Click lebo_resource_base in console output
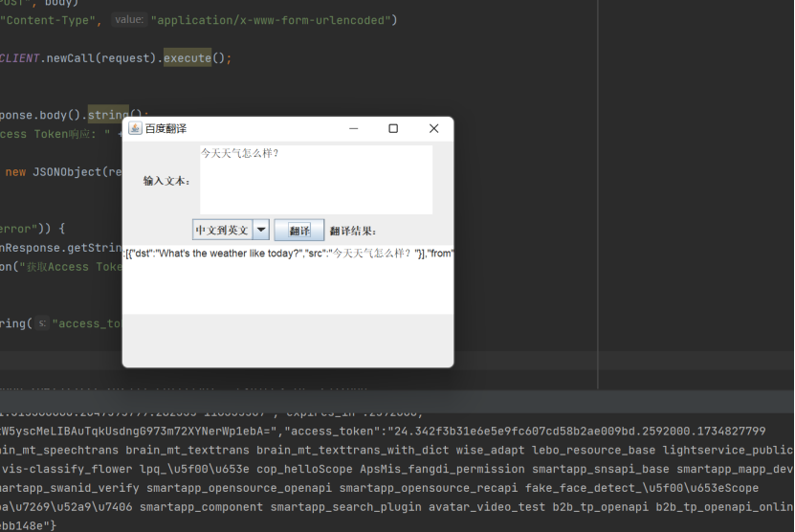 tap(593, 450)
